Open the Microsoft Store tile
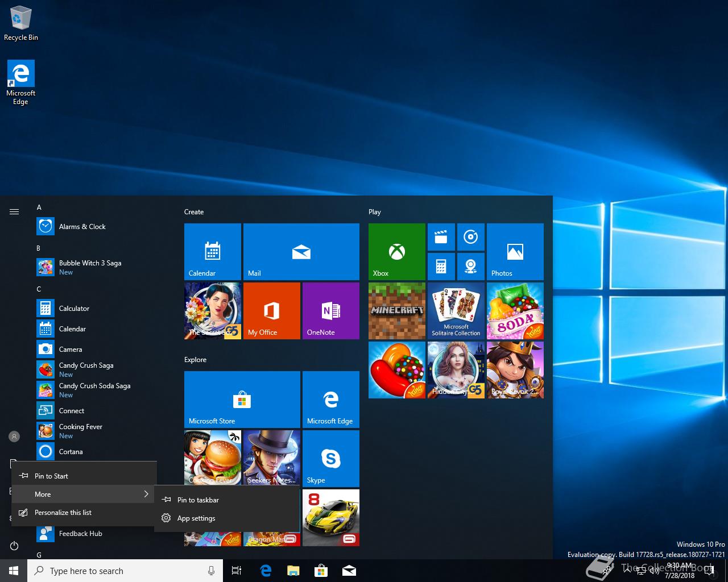 pyautogui.click(x=242, y=400)
